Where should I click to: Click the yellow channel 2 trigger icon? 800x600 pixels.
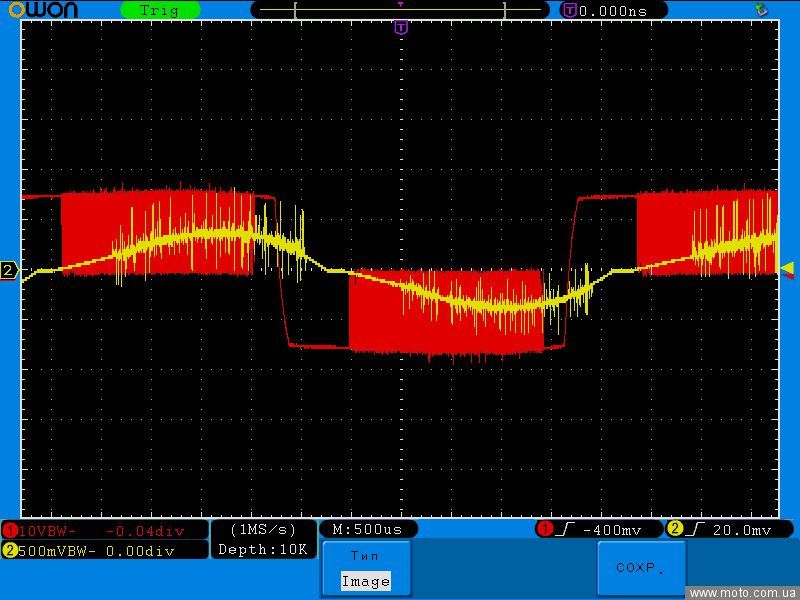(675, 529)
